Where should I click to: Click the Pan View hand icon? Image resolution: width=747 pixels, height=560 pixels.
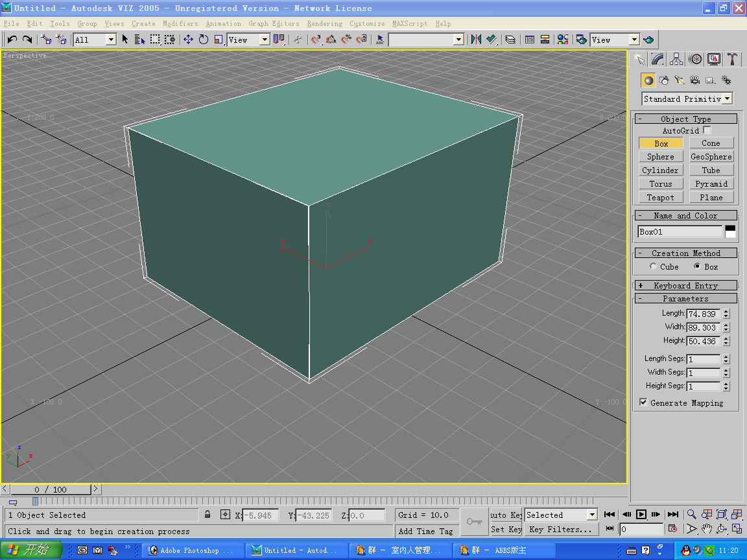tap(707, 529)
